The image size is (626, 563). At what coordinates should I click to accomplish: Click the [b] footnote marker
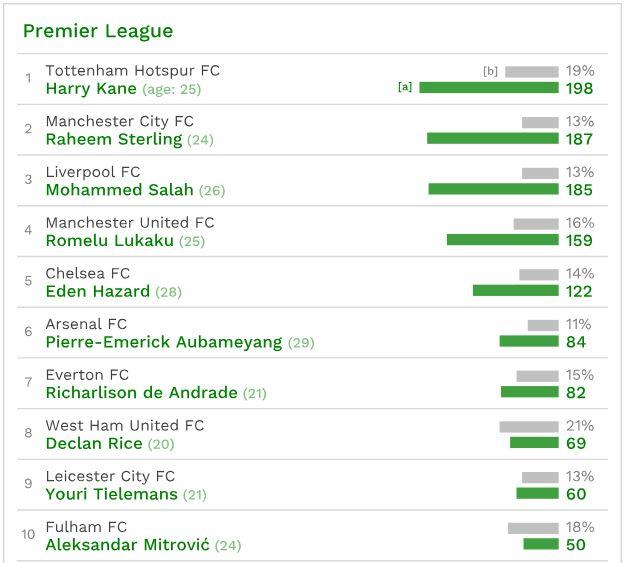490,71
